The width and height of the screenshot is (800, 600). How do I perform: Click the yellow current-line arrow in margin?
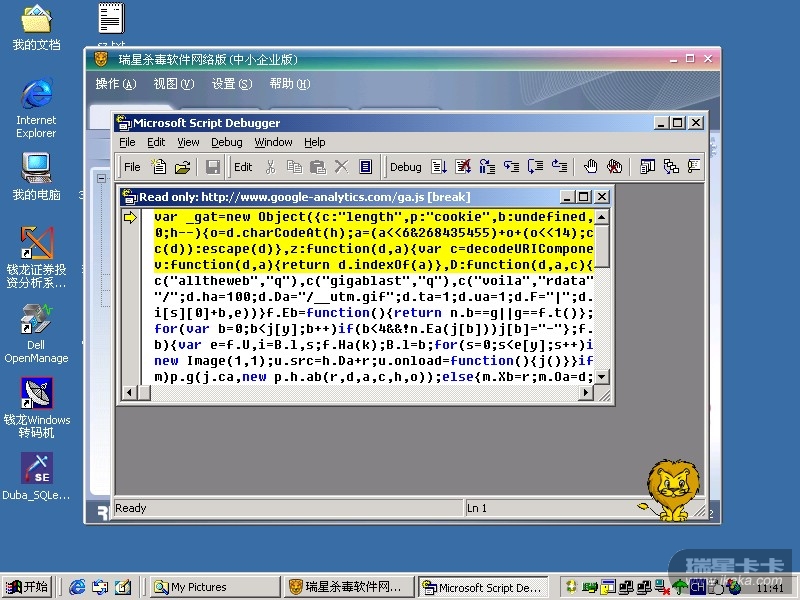pos(130,218)
